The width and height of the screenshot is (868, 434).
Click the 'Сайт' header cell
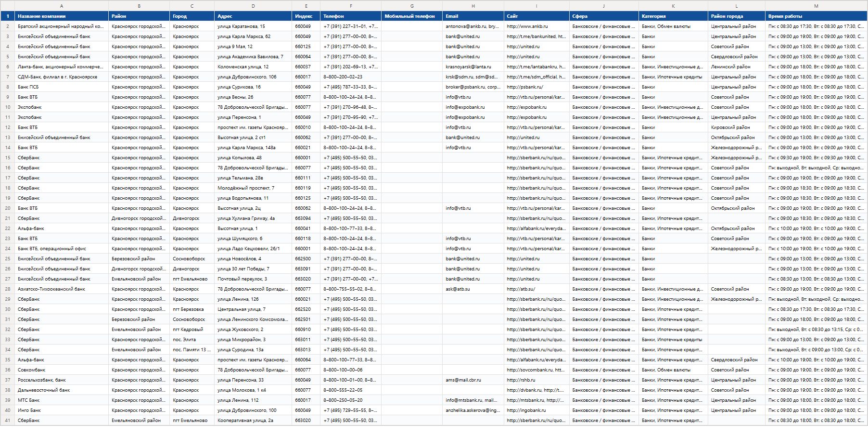tap(536, 16)
